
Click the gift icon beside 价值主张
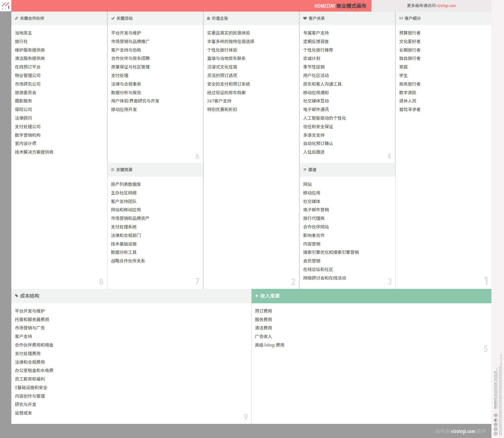(208, 18)
